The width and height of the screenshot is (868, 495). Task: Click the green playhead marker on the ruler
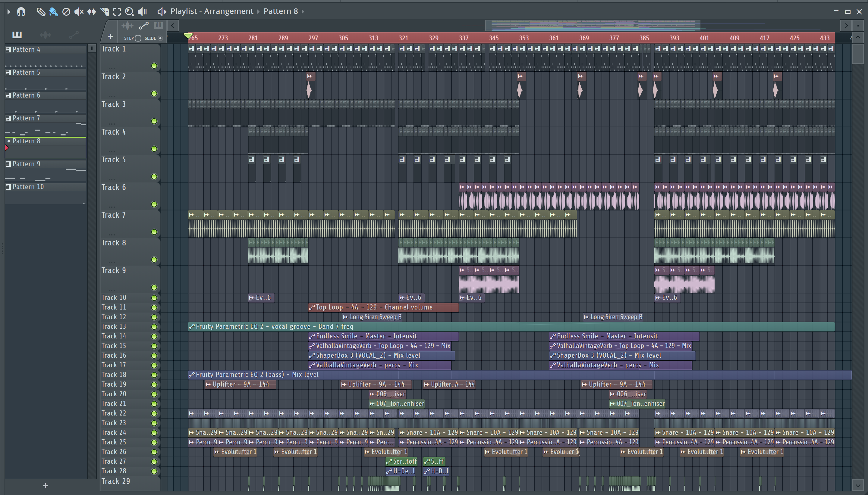click(x=188, y=36)
